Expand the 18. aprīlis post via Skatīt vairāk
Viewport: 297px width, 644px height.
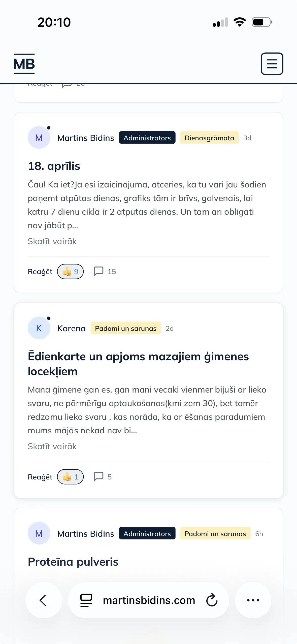pos(52,241)
